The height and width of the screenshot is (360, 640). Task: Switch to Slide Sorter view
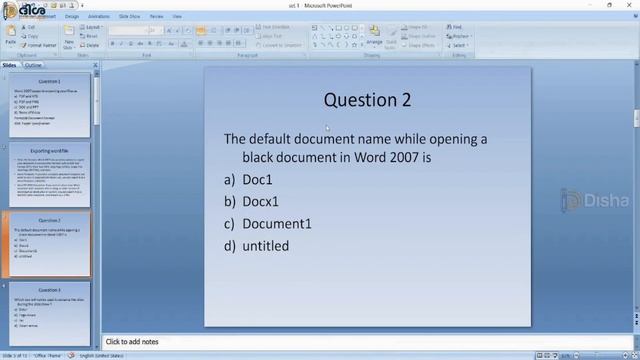click(547, 356)
